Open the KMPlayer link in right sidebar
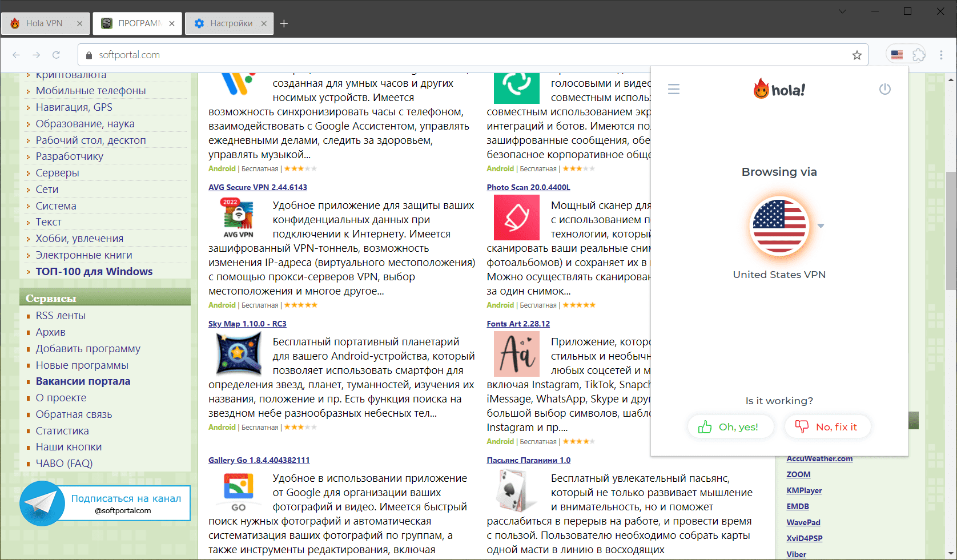This screenshot has height=560, width=957. 804,490
